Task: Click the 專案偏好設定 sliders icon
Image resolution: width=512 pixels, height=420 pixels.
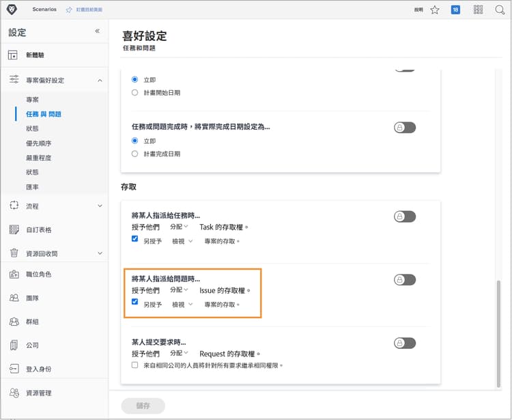Action: pyautogui.click(x=14, y=79)
